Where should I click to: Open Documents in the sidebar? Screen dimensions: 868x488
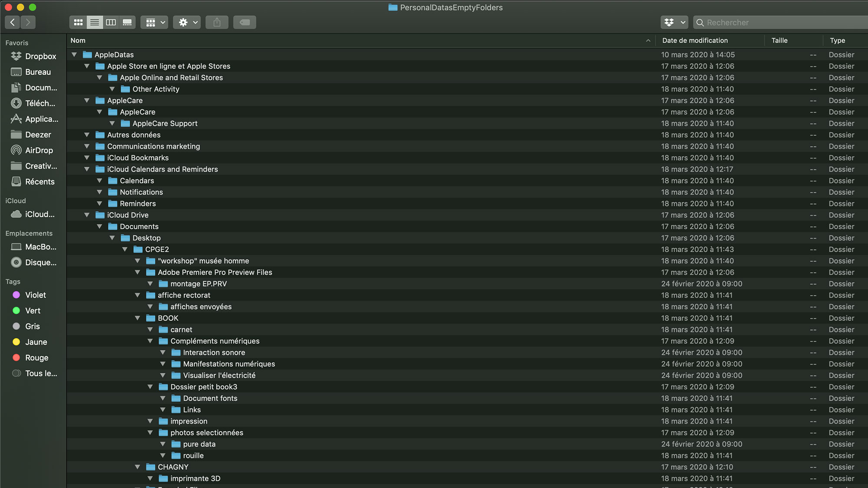34,87
